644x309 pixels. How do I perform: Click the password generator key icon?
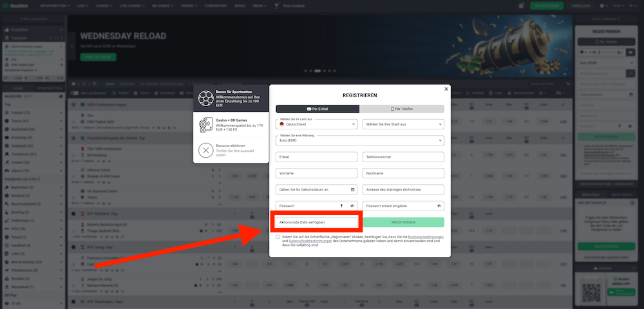[x=341, y=206]
